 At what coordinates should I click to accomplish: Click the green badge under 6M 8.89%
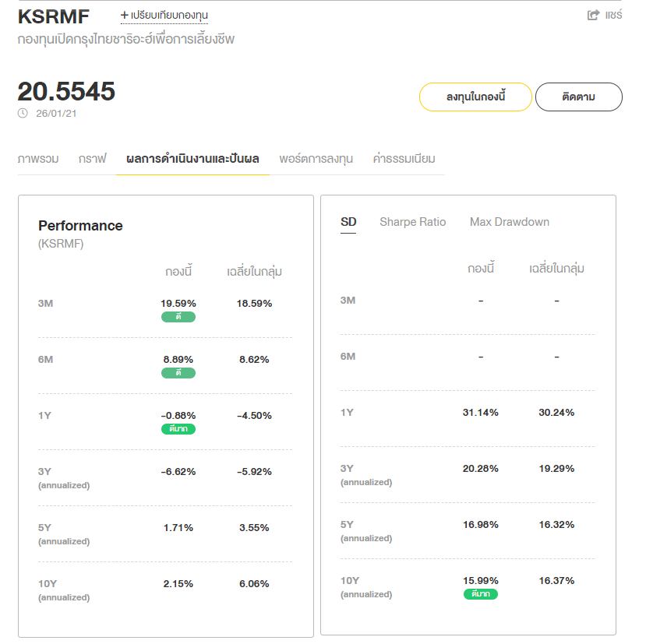click(x=178, y=373)
